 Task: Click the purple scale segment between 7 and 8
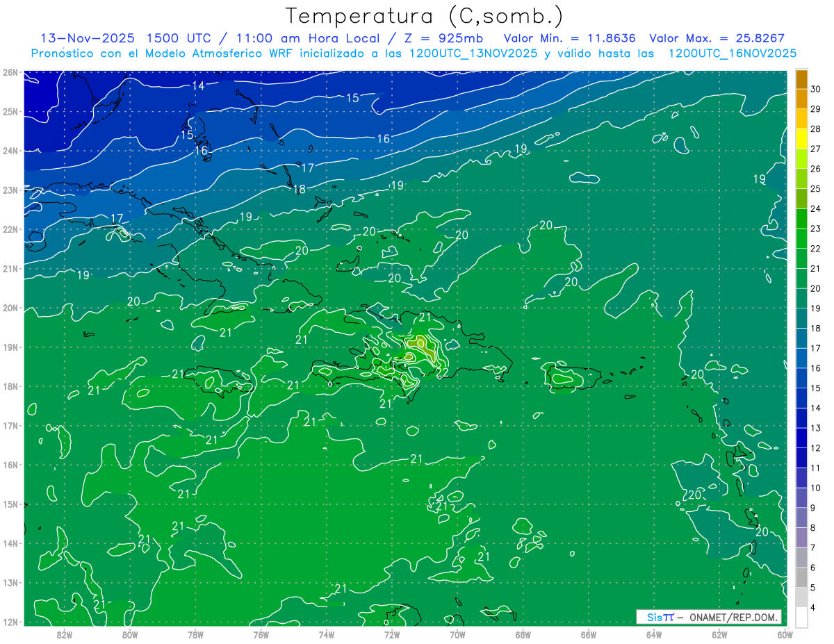point(801,538)
